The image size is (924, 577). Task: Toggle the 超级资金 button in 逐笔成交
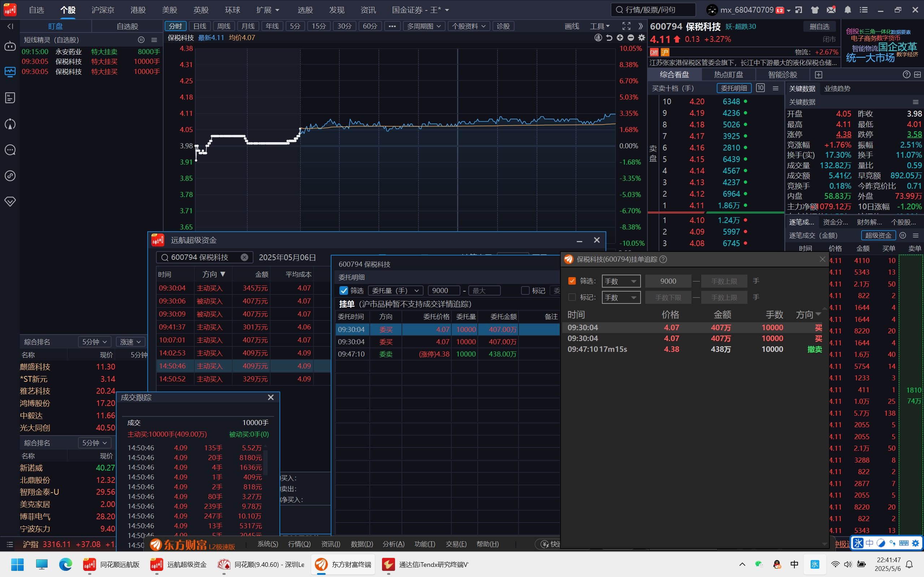click(x=878, y=236)
